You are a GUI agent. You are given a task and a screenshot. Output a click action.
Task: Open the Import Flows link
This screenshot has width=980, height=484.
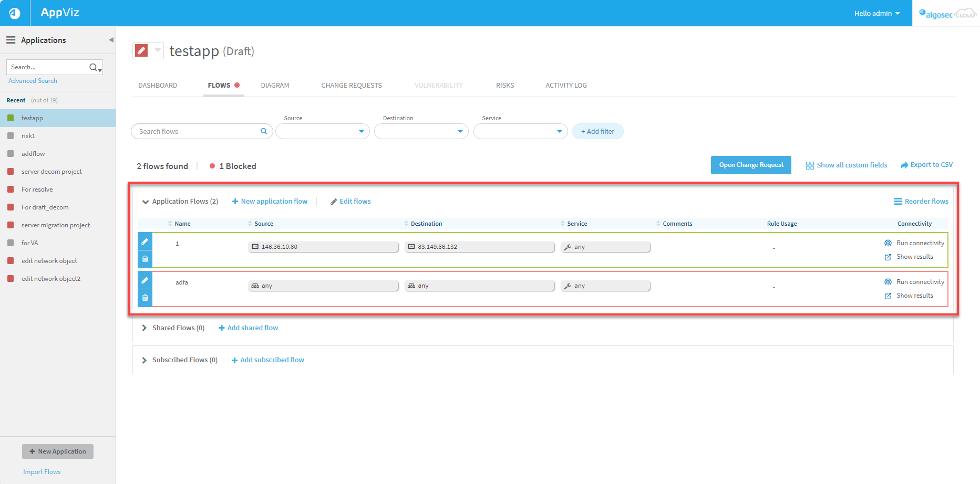pyautogui.click(x=42, y=471)
